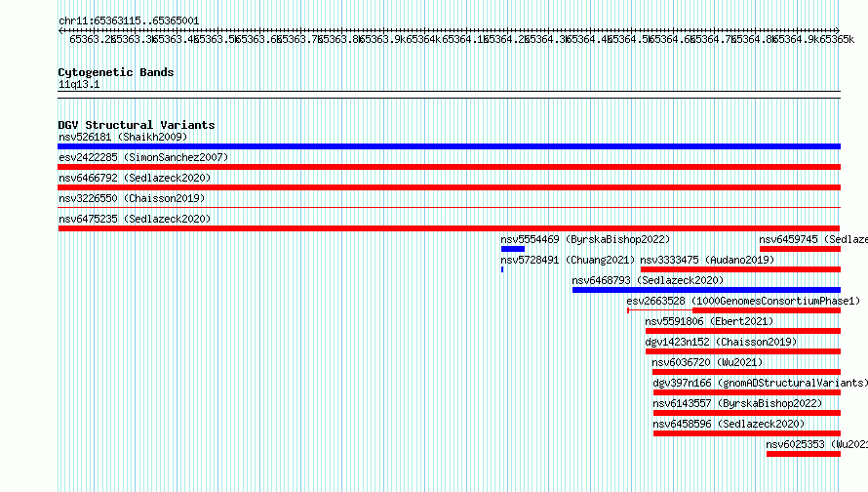Click the red nsv5591806 variant bar
This screenshot has height=492, width=868.
tap(743, 331)
